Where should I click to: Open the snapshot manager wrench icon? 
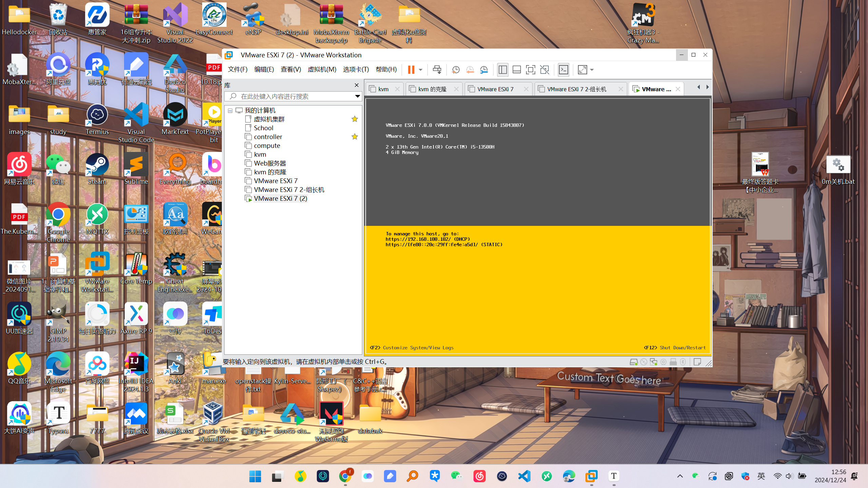click(484, 70)
